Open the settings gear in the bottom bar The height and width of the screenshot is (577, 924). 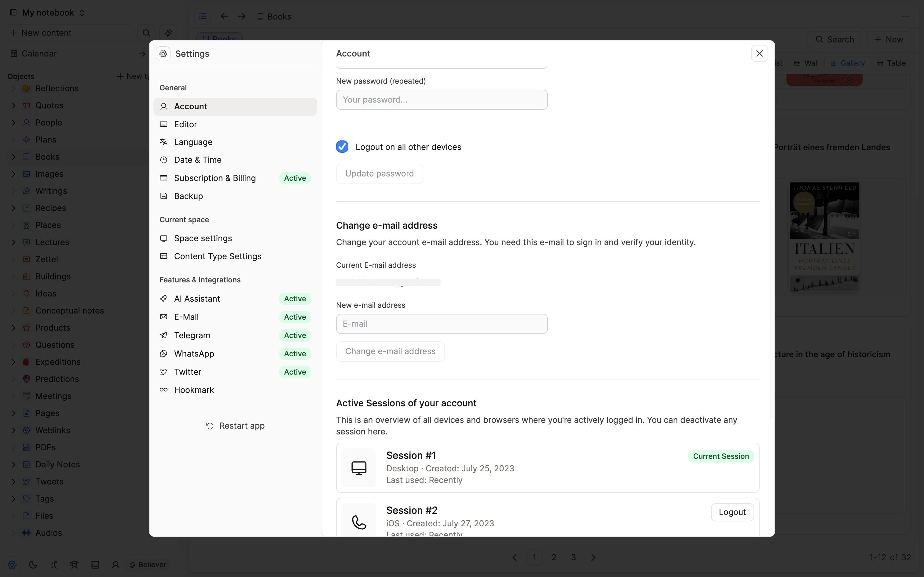[x=12, y=564]
